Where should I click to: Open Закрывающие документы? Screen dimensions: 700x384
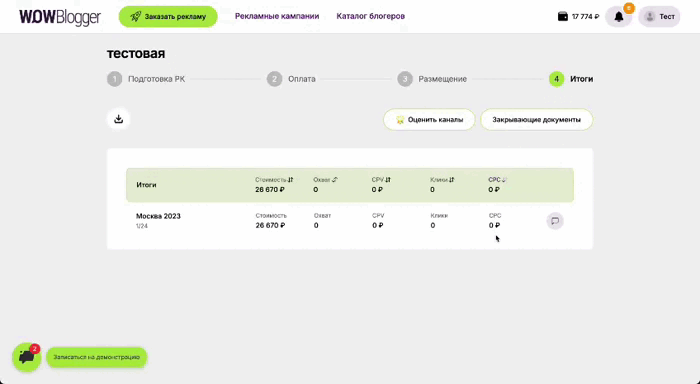point(537,120)
